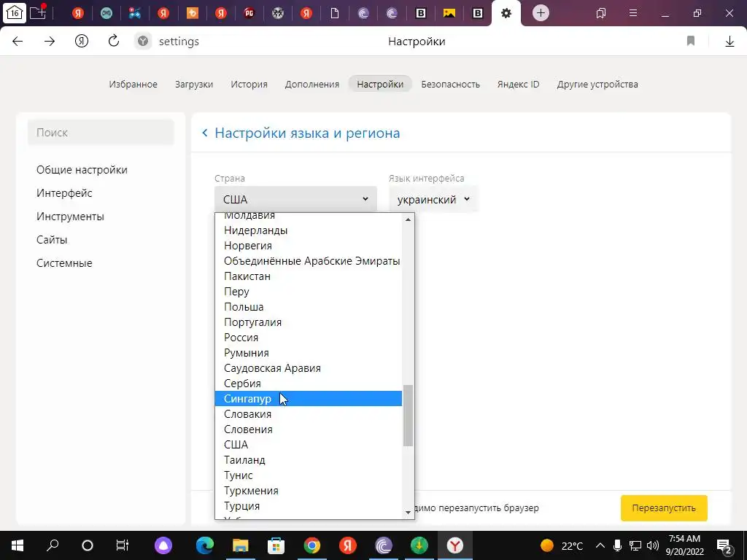Select Португалия from the country list
This screenshot has height=560, width=747.
pyautogui.click(x=309, y=322)
